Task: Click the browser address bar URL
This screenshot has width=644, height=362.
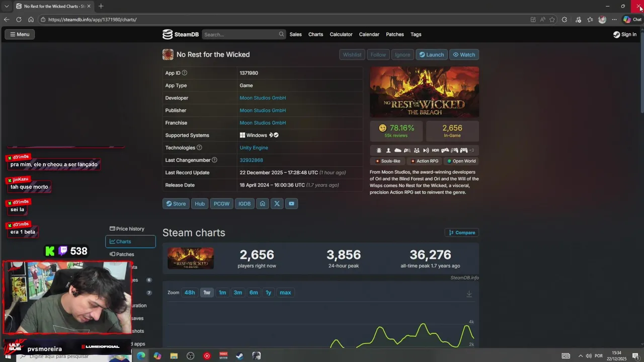Action: click(x=93, y=20)
